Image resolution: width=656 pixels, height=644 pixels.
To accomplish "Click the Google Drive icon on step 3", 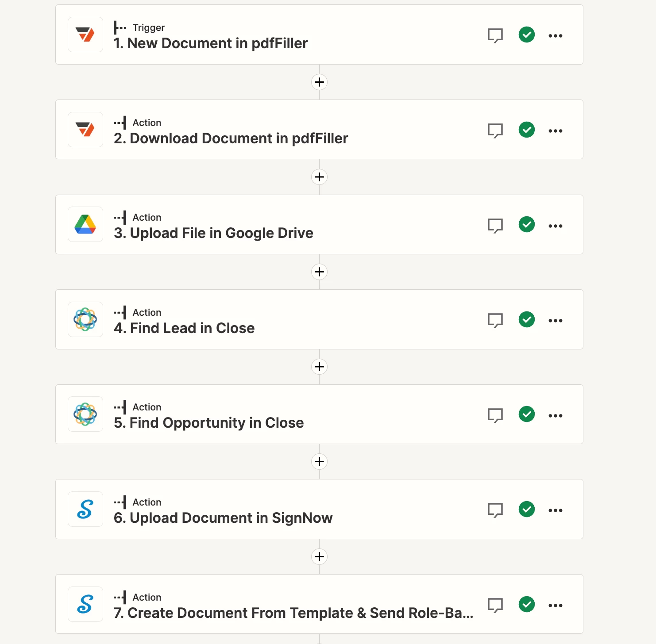I will point(85,224).
